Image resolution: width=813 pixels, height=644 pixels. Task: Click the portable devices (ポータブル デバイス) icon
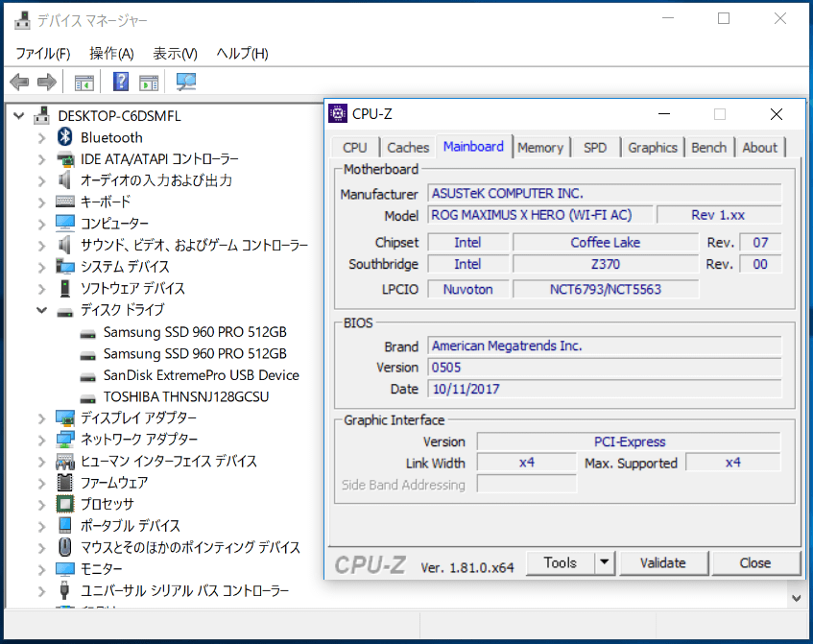point(65,525)
